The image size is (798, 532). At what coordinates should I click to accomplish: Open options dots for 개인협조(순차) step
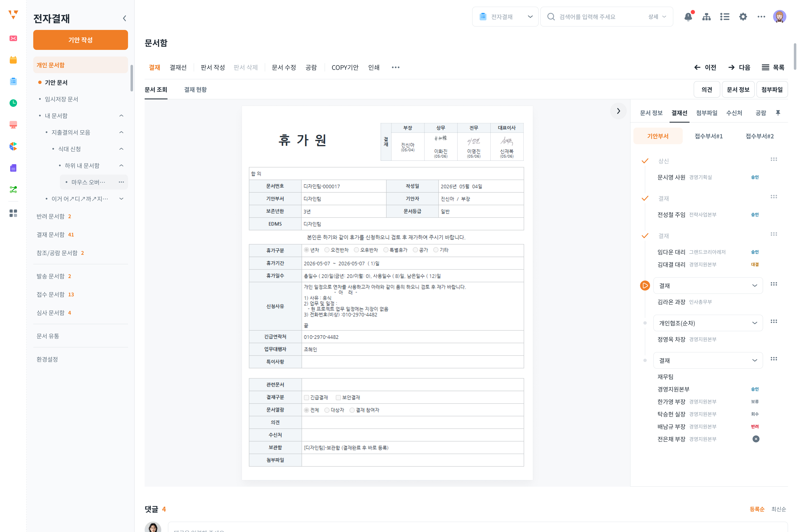click(774, 322)
